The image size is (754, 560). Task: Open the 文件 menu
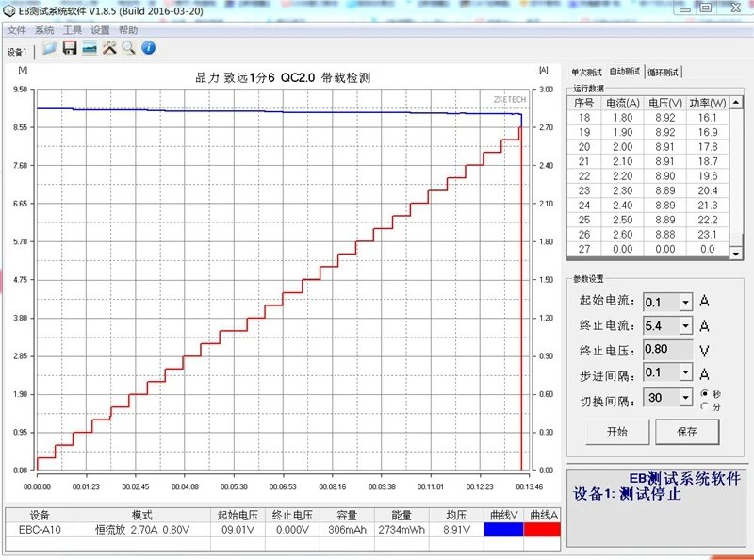16,30
